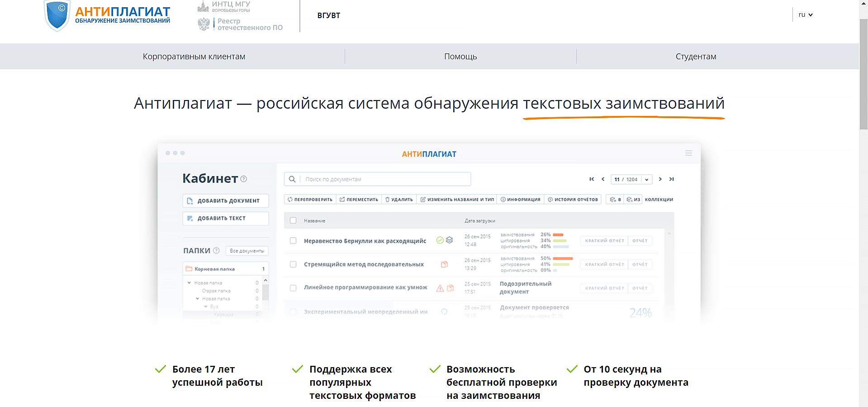Collapse the Вуз folder node
Viewport: 868px width, 407px height.
pos(206,306)
